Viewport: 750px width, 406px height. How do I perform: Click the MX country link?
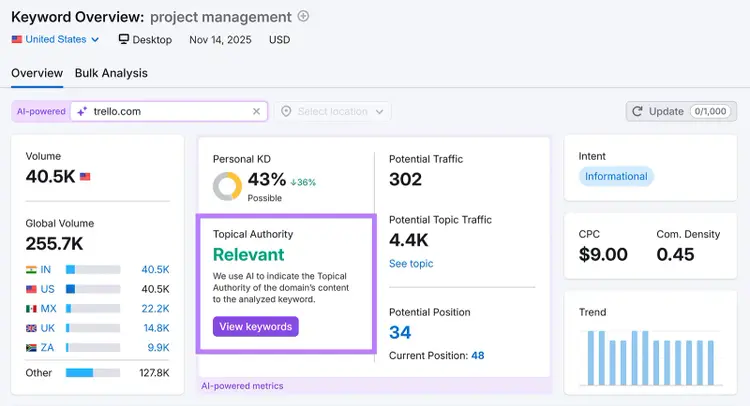pos(48,308)
